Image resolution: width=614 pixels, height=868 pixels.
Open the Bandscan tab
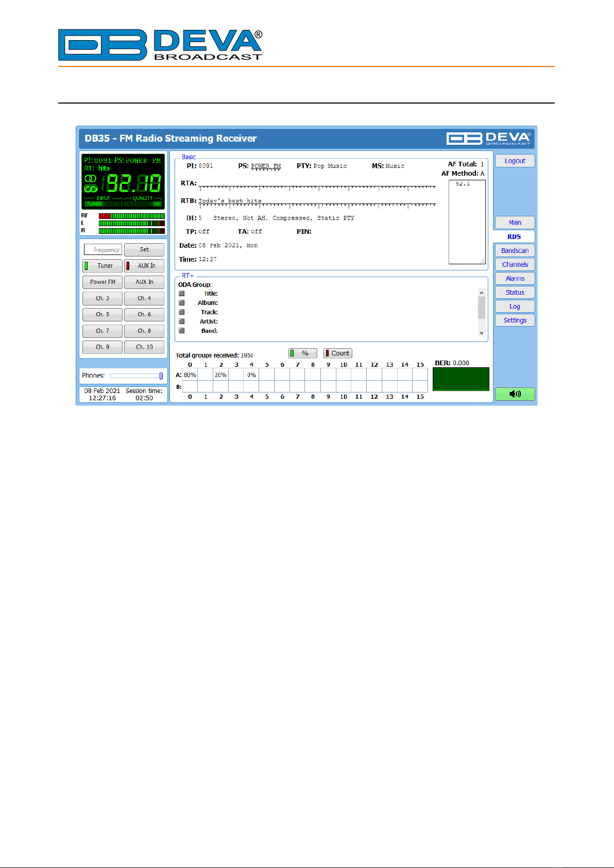pyautogui.click(x=515, y=250)
